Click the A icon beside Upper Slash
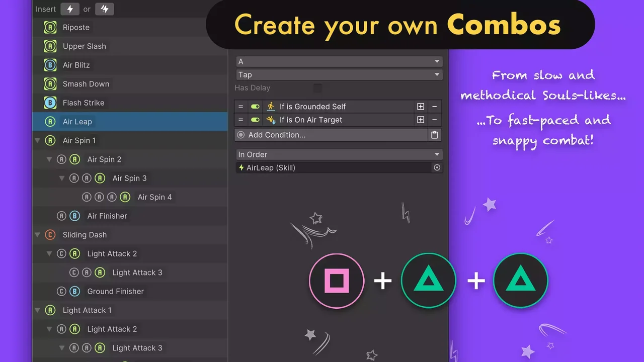644x362 pixels. (x=50, y=46)
